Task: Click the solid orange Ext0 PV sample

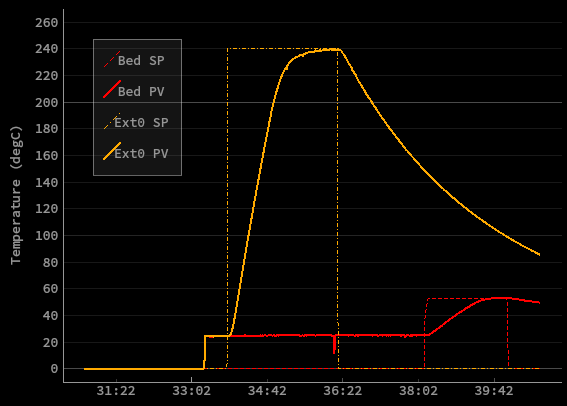Action: [x=112, y=151]
